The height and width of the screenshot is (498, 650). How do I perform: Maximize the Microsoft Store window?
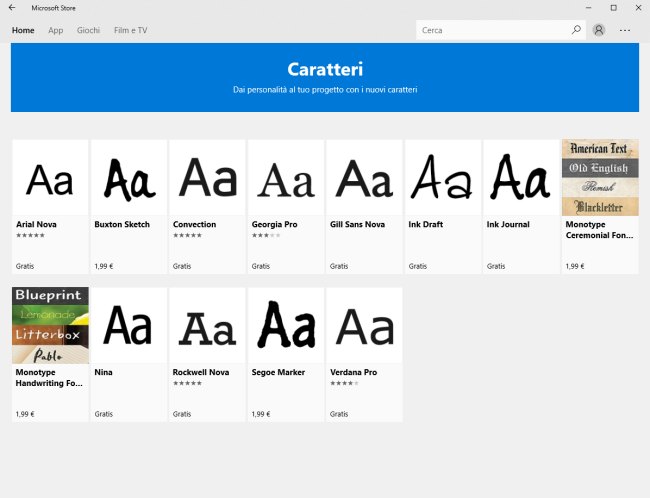coord(614,8)
